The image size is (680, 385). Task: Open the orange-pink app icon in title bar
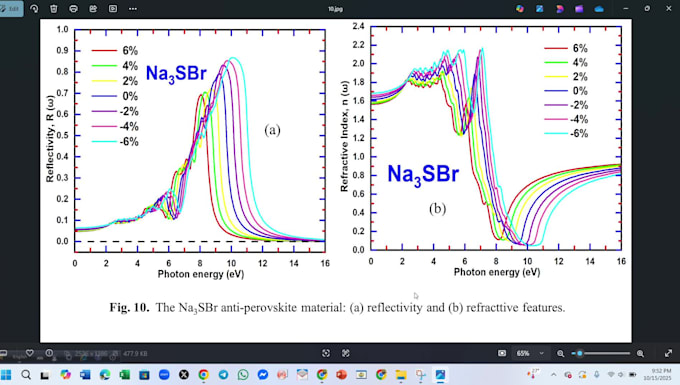pyautogui.click(x=559, y=9)
